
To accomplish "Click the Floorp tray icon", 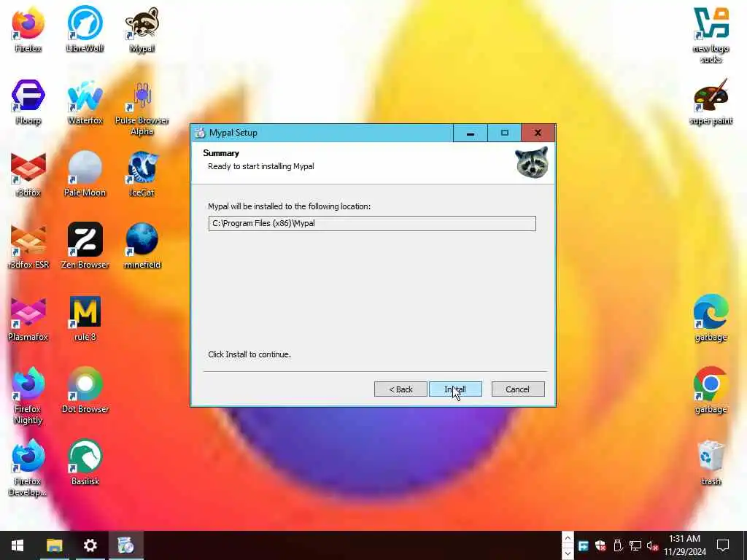I will (583, 545).
